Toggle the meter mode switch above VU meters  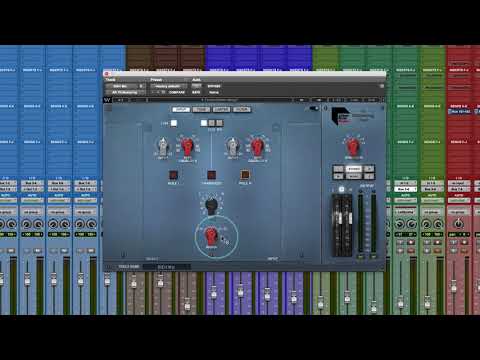click(x=341, y=189)
